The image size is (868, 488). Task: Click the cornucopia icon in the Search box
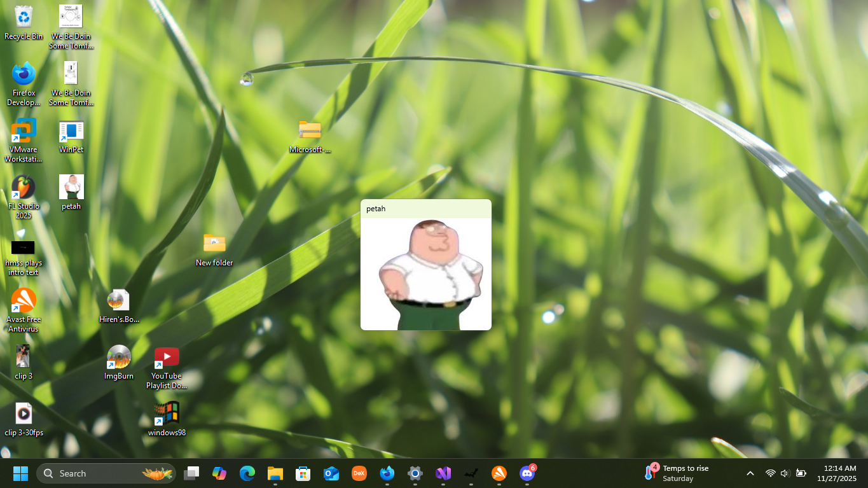click(x=157, y=473)
